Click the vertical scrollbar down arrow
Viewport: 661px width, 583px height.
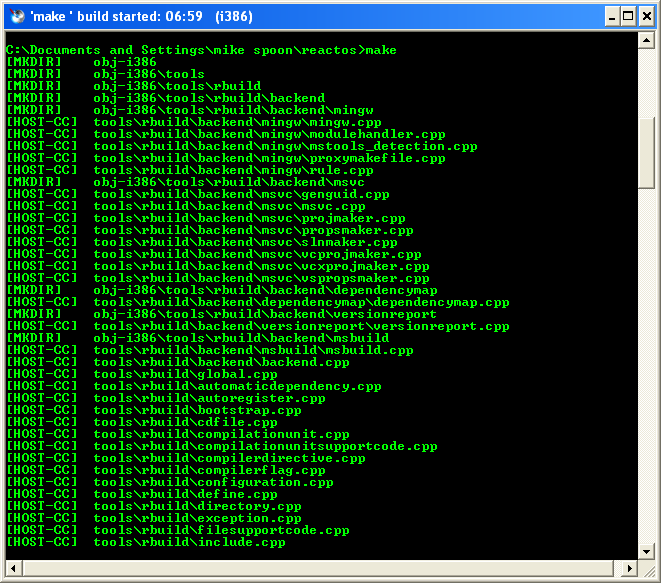(646, 551)
